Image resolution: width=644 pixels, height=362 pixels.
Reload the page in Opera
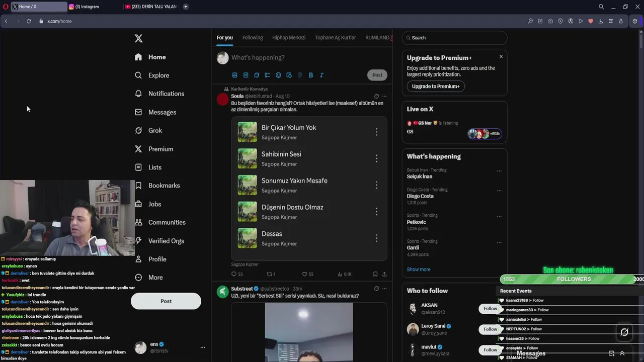pos(29,21)
